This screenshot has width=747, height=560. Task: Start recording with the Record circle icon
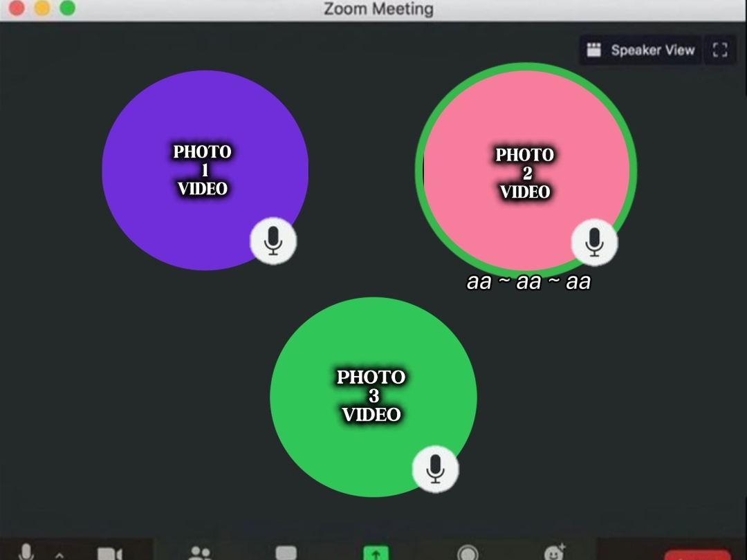coord(468,553)
